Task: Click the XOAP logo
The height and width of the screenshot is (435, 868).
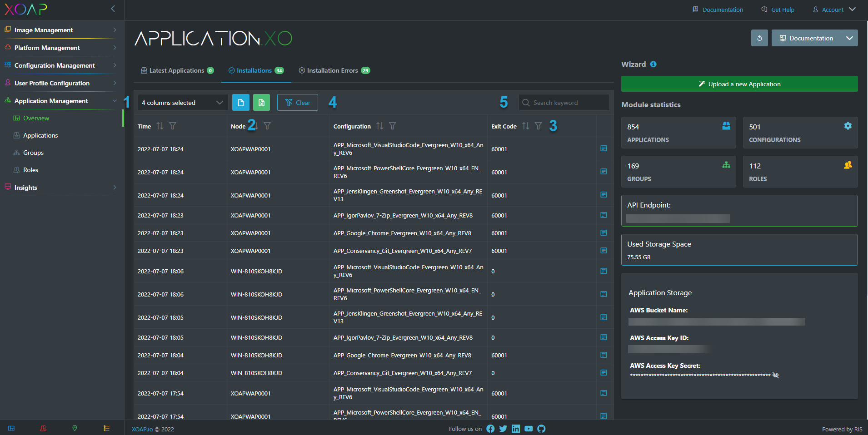Action: click(26, 9)
